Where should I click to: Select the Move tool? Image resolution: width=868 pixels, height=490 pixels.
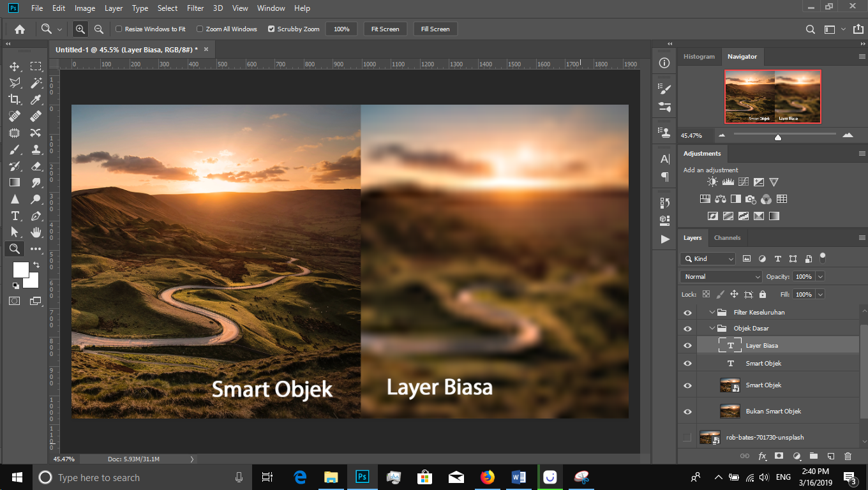[x=14, y=66]
